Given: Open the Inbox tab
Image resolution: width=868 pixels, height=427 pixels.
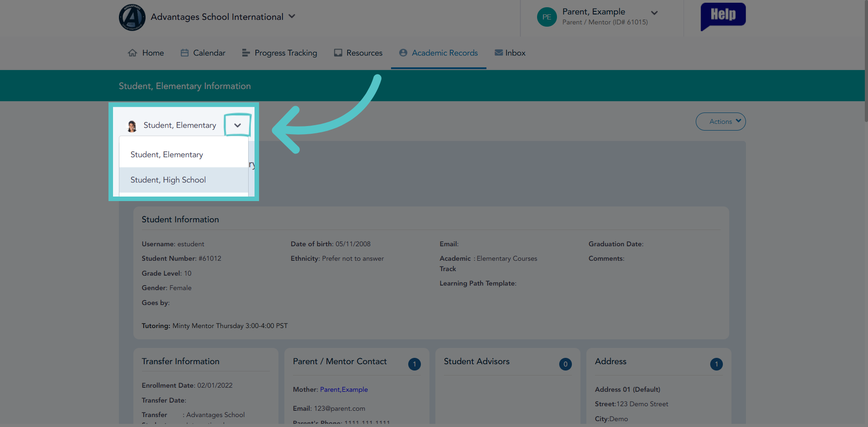Looking at the screenshot, I should click(510, 53).
